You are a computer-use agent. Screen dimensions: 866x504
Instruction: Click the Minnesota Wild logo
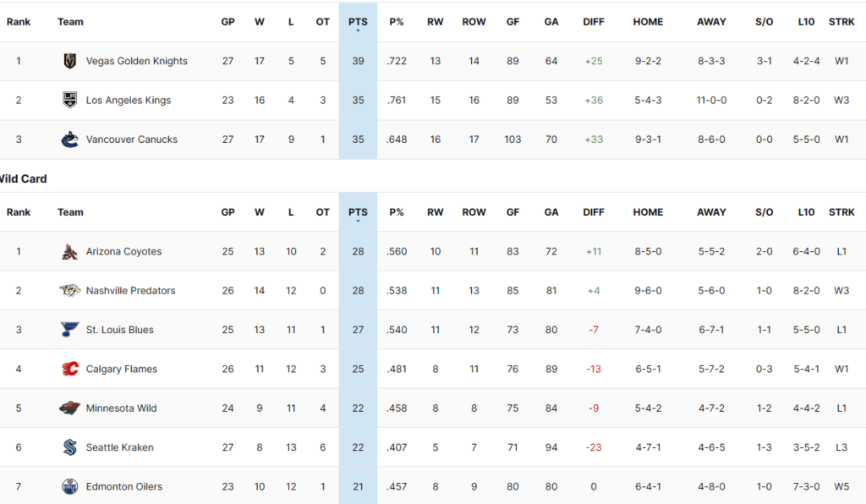69,408
